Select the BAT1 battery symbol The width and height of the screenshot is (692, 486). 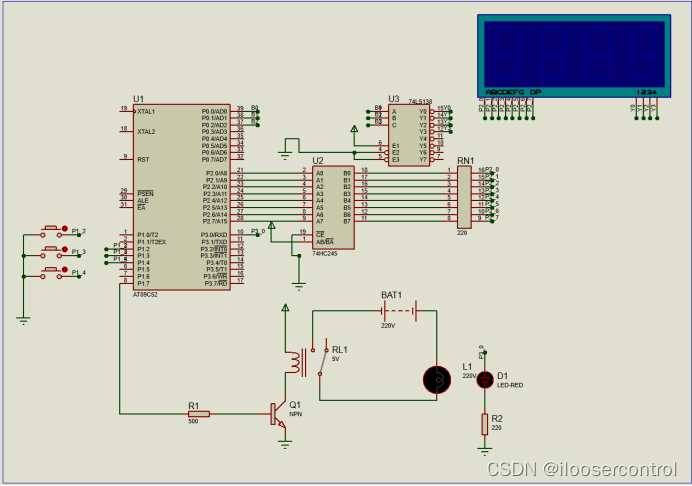[x=399, y=311]
